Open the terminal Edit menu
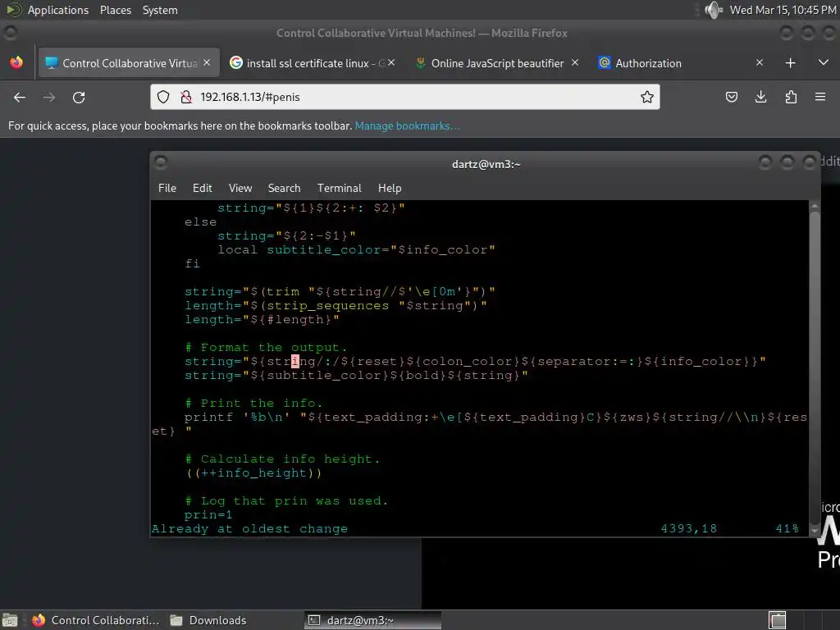This screenshot has width=840, height=630. coord(202,188)
